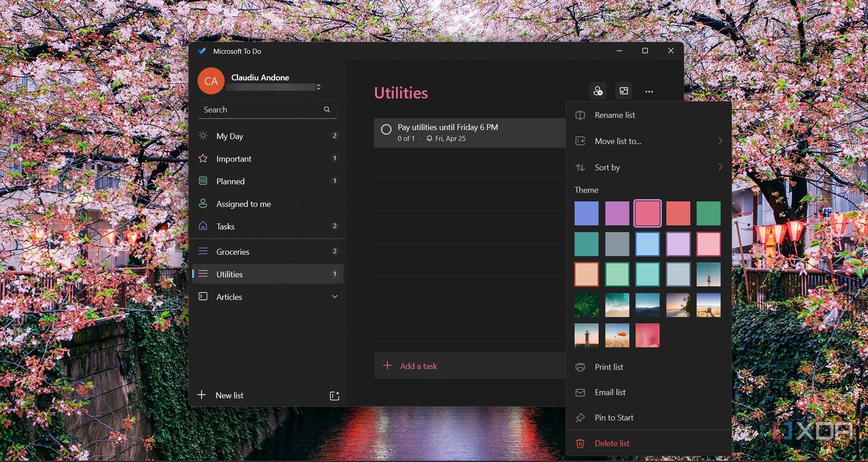868x462 pixels.
Task: Select Email list from the menu
Action: coord(649,392)
